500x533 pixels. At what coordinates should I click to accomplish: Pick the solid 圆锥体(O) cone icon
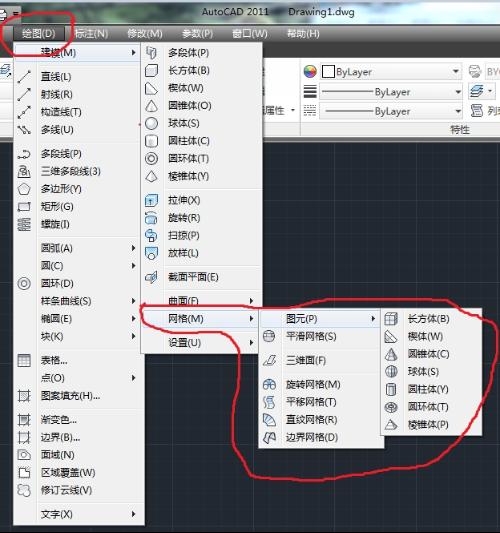pyautogui.click(x=151, y=106)
